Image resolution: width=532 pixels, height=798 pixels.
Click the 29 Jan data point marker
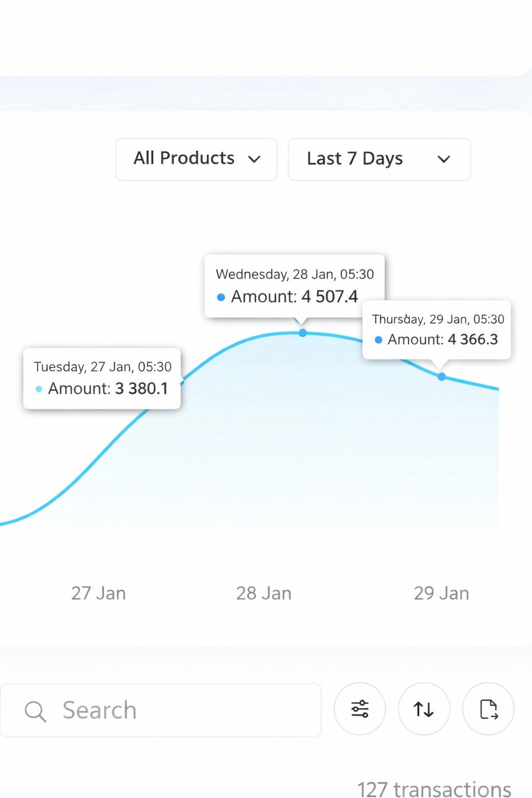[441, 376]
